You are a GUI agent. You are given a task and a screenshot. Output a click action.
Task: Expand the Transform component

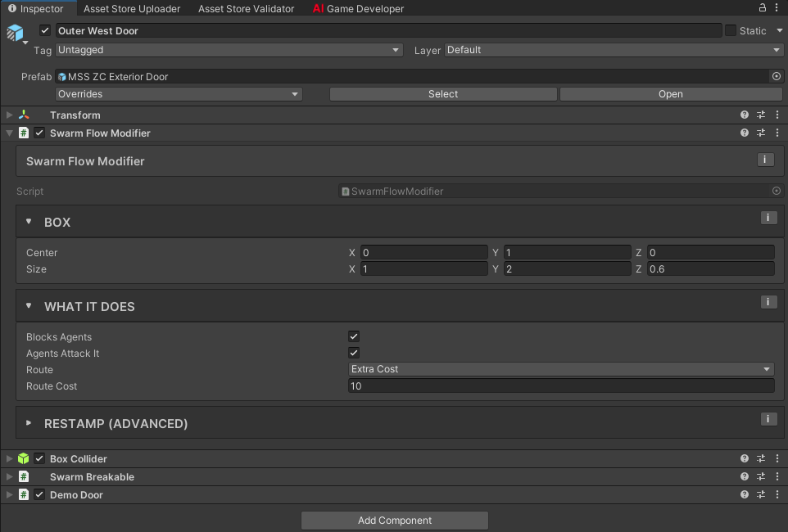[9, 115]
